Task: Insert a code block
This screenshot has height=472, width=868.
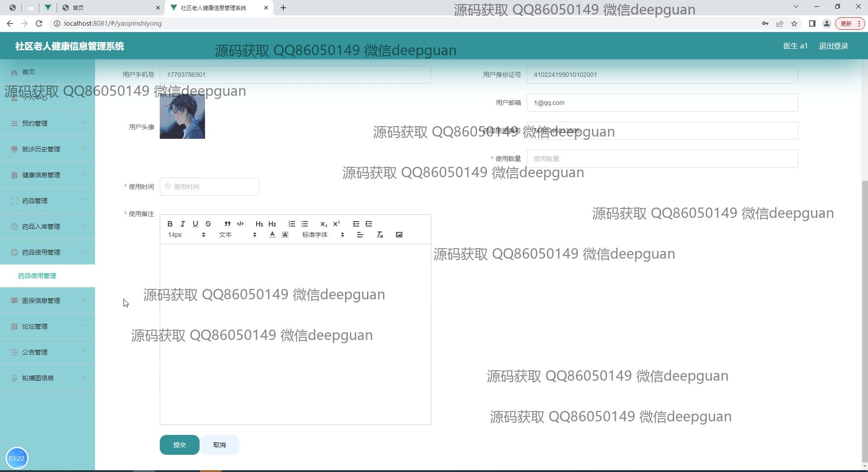Action: point(240,224)
